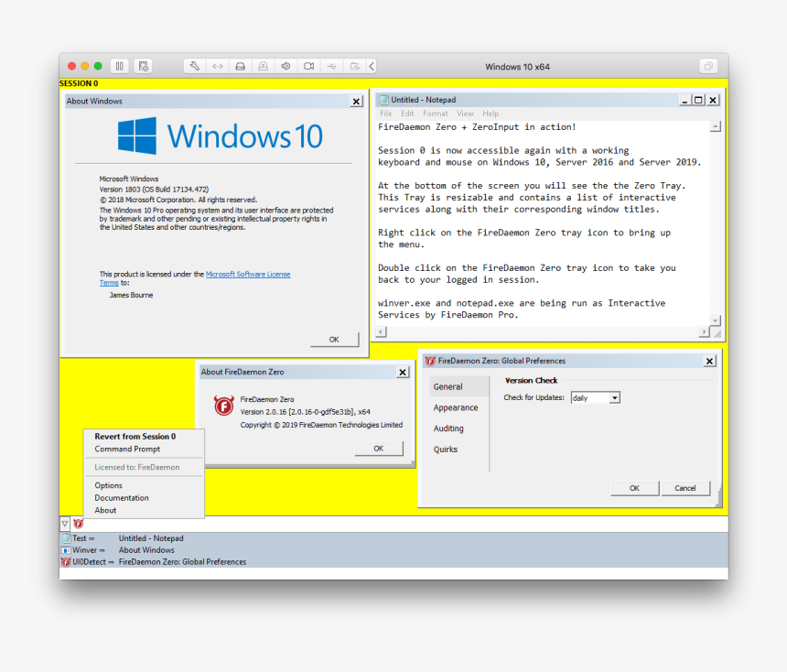Select 'FireDaemon Zero: Global Preferences' tray entry

pyautogui.click(x=183, y=562)
